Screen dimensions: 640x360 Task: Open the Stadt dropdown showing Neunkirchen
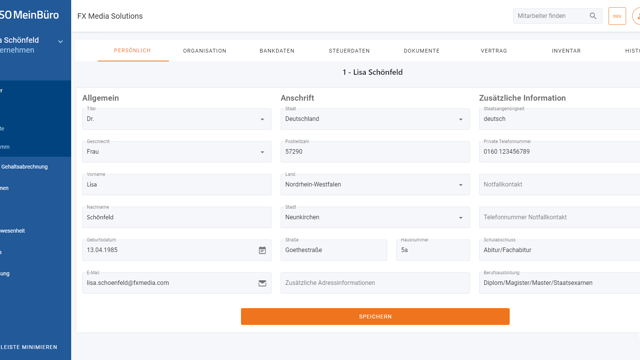(x=375, y=217)
